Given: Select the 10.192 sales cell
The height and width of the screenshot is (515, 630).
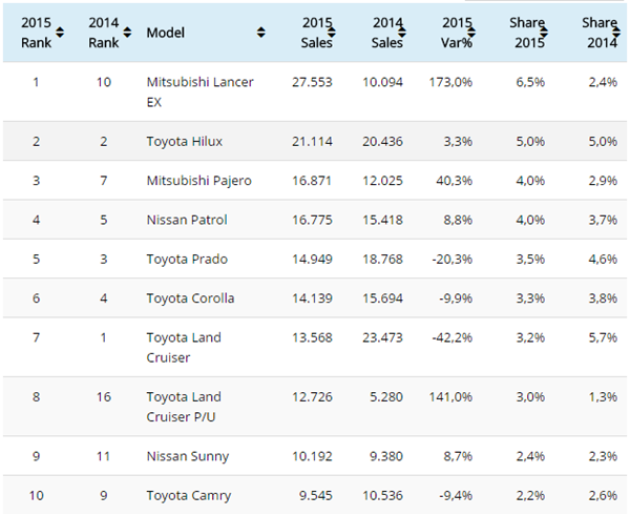Looking at the screenshot, I should pyautogui.click(x=312, y=456).
